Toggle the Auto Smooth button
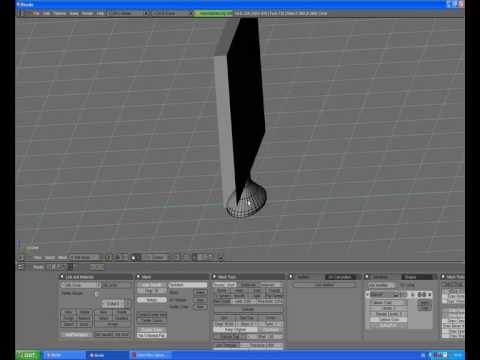Image resolution: width=480 pixels, height=360 pixels. (152, 285)
